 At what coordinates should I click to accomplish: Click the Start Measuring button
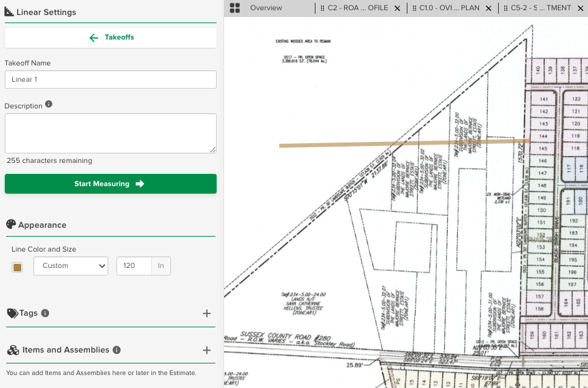[110, 183]
